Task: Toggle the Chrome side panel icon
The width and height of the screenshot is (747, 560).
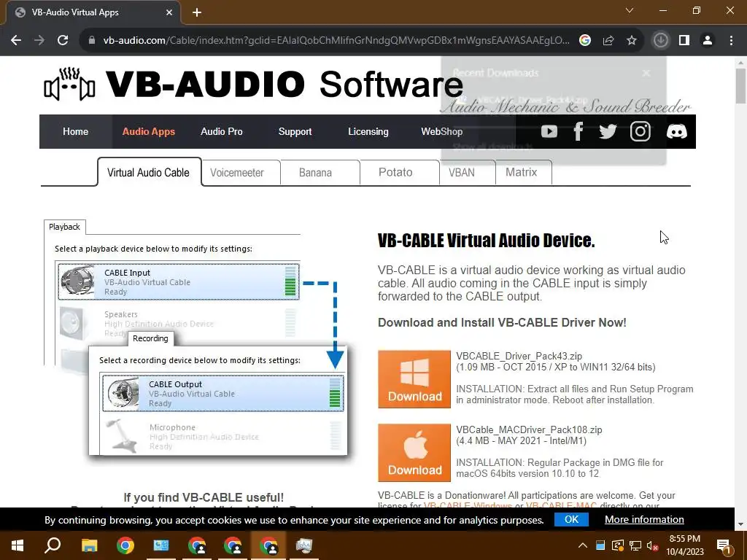Action: click(684, 41)
